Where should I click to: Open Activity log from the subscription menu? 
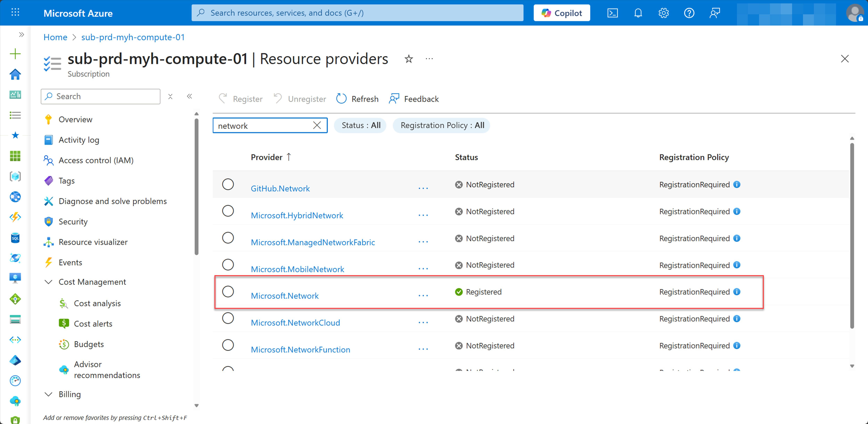[79, 140]
